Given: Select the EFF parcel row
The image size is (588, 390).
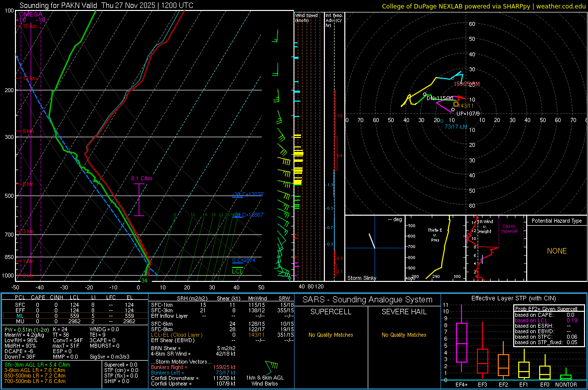Looking at the screenshot, I should point(75,310).
